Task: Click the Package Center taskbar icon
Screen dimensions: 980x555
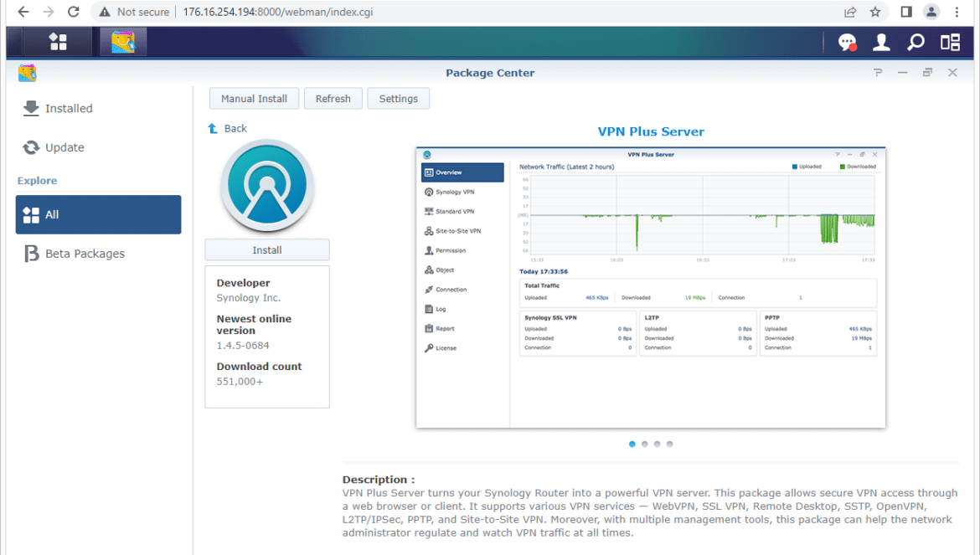Action: pyautogui.click(x=123, y=42)
